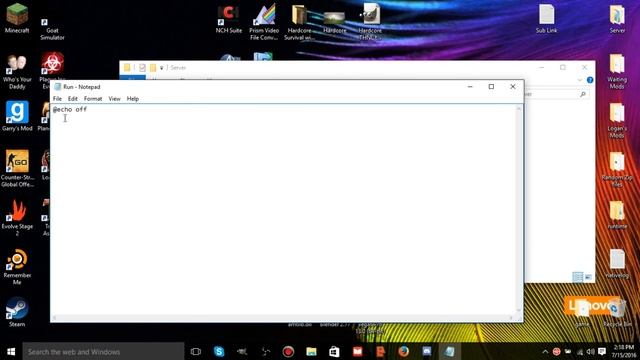The image size is (640, 360).
Task: Open the Windows Start menu
Action: pos(11,351)
